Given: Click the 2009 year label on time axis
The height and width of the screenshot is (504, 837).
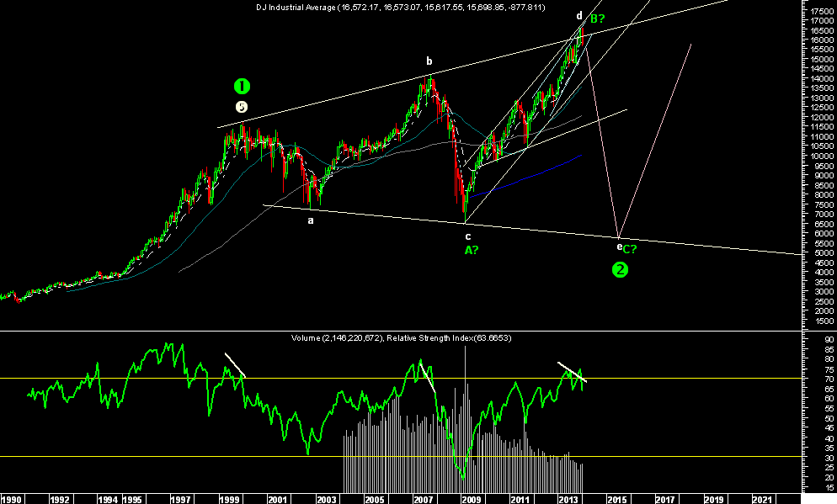Looking at the screenshot, I should coord(472,500).
